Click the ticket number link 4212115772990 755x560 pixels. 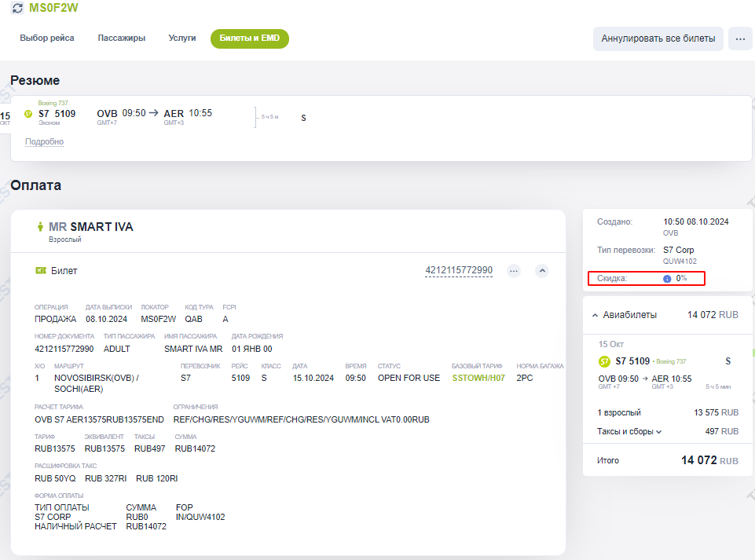[459, 270]
